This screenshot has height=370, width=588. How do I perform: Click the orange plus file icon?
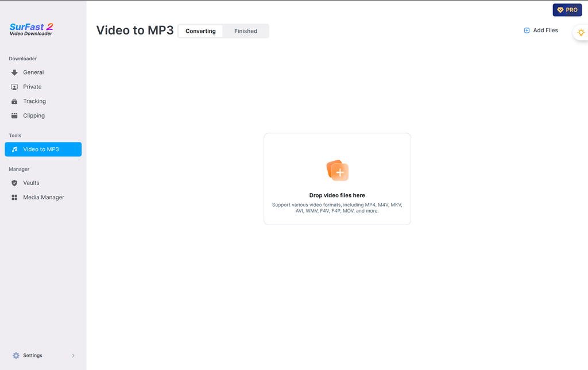pos(338,171)
